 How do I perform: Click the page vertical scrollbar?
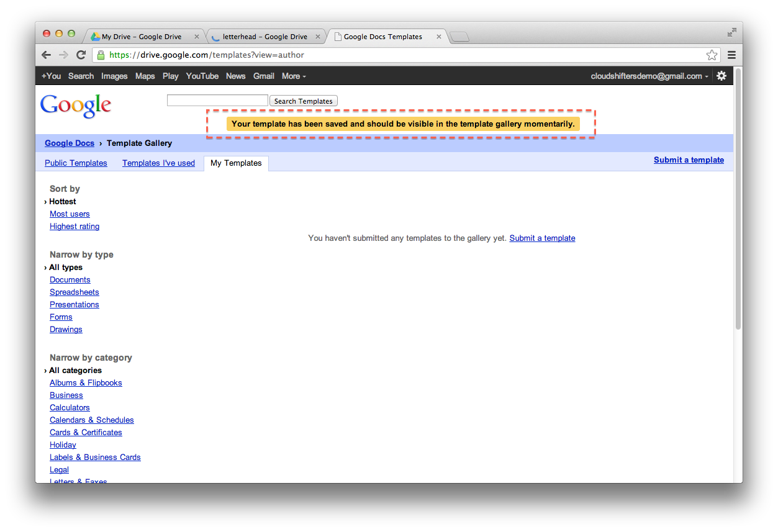point(738,199)
